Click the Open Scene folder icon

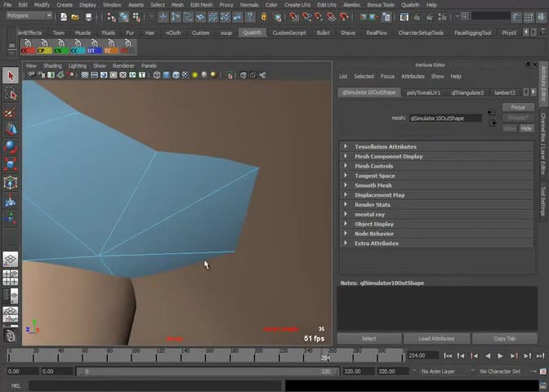click(x=75, y=16)
